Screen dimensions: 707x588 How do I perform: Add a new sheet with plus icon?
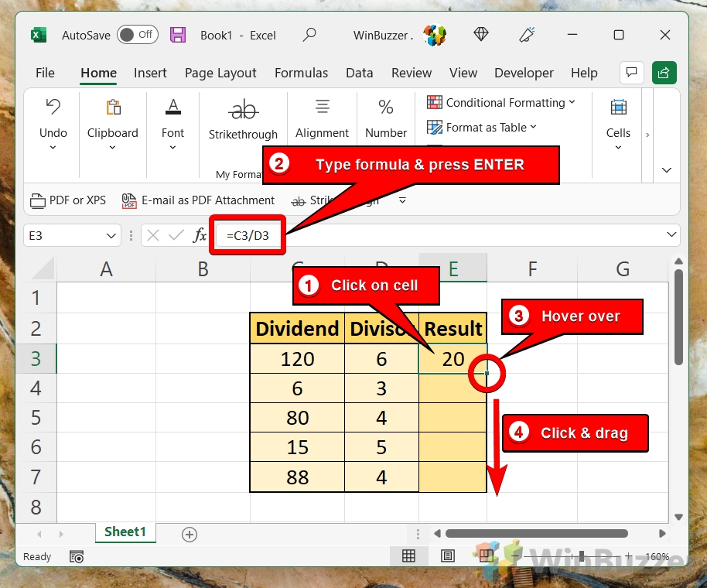tap(190, 535)
